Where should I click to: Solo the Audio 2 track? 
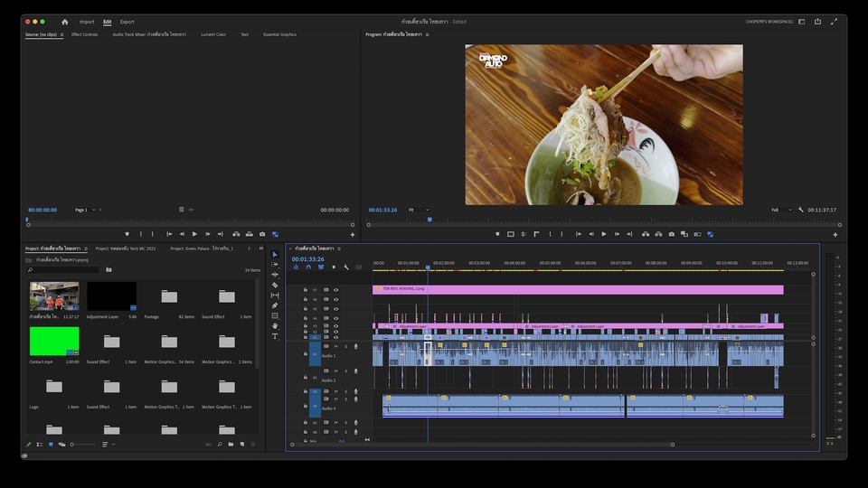pyautogui.click(x=344, y=370)
